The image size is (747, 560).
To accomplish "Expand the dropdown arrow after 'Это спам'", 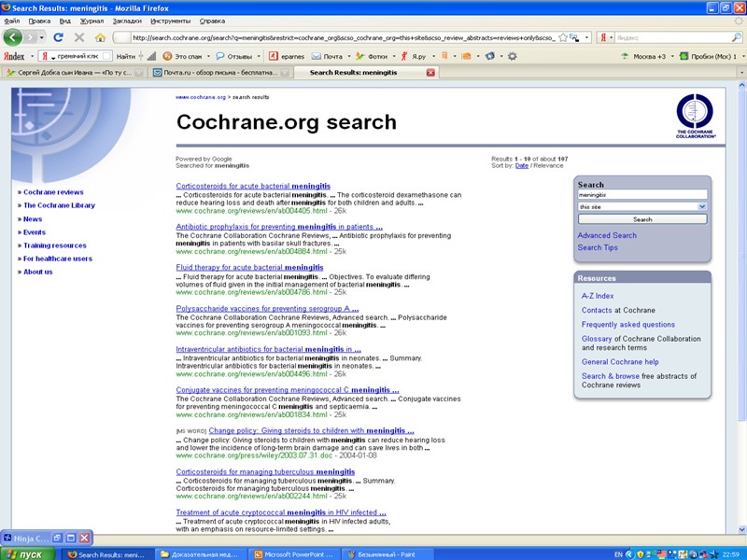I will (x=208, y=56).
